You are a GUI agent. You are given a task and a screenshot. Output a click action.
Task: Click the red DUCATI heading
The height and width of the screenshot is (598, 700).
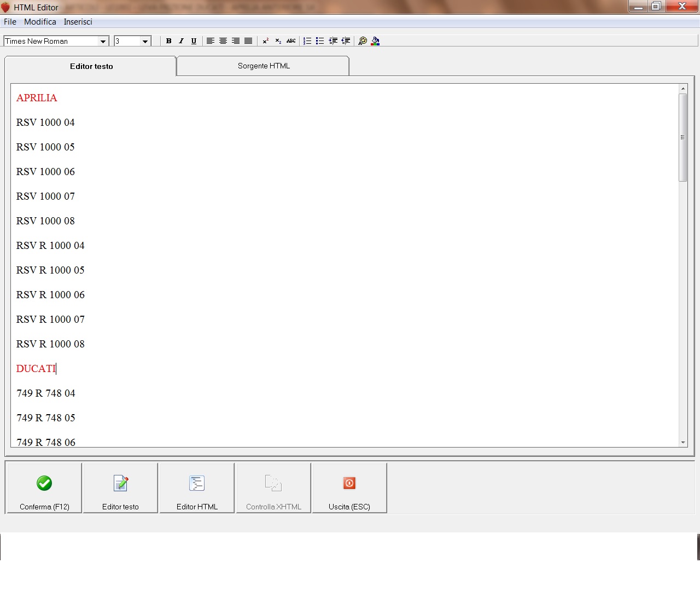click(36, 369)
